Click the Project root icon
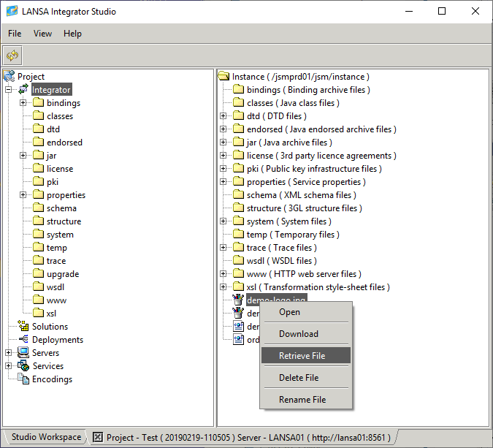This screenshot has width=493, height=448. pos(9,77)
